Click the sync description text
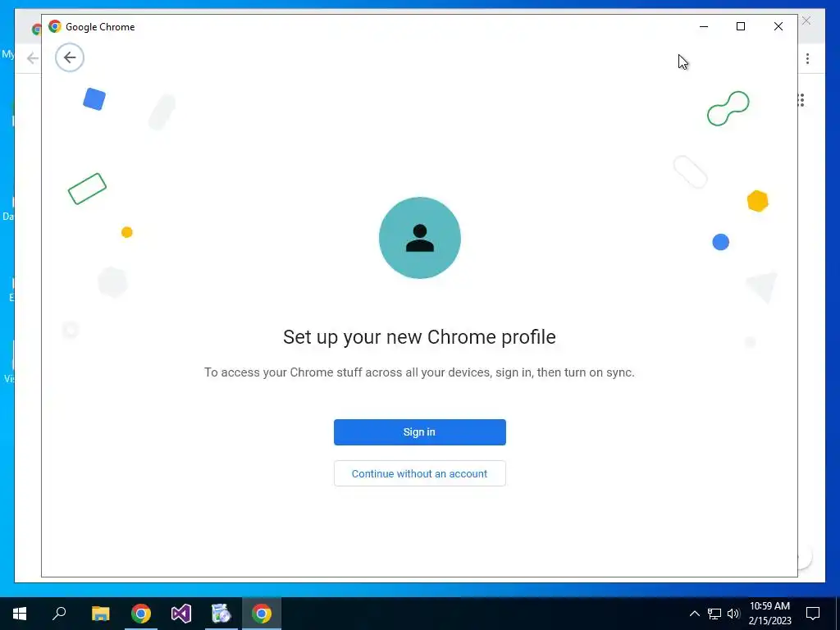 pos(419,372)
